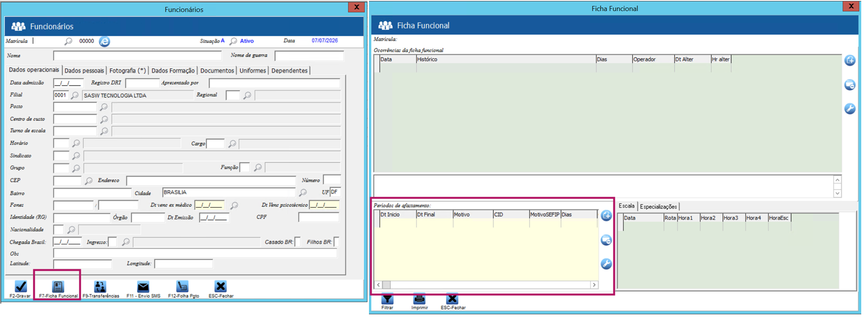Click the Ingresso small box field

click(x=113, y=242)
